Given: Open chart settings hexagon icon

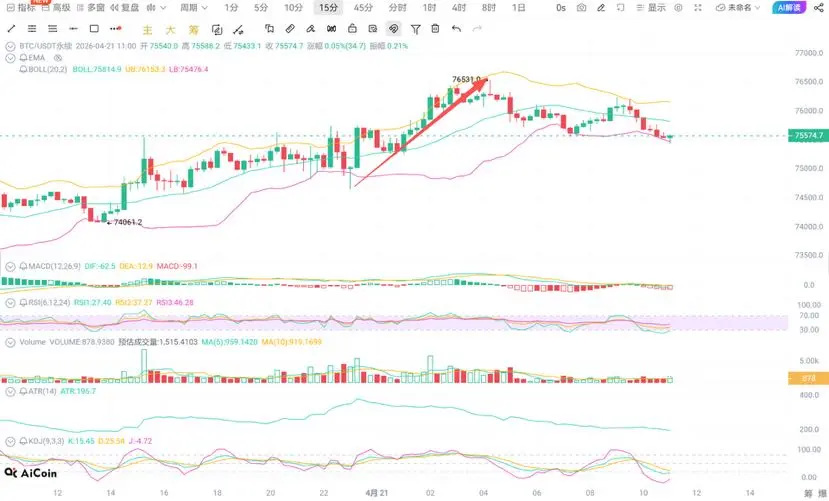Looking at the screenshot, I should point(678,7).
